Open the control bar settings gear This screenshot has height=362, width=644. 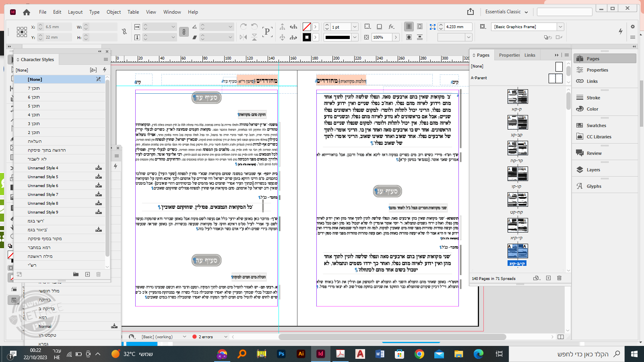point(633,27)
